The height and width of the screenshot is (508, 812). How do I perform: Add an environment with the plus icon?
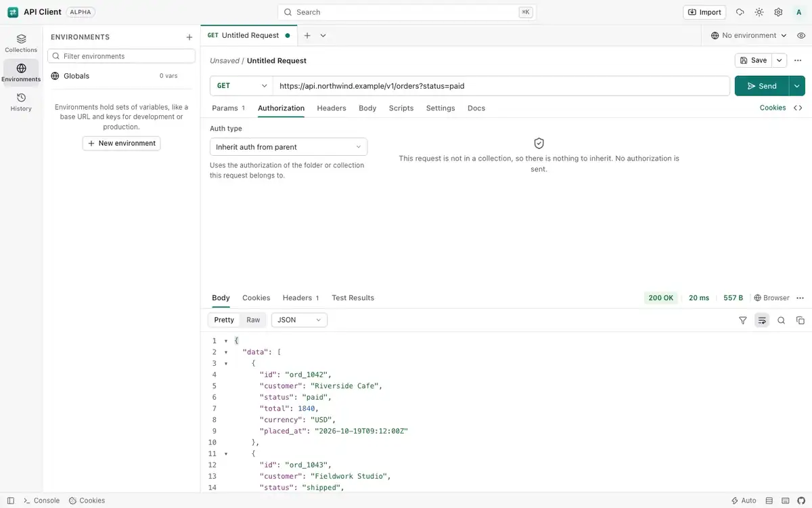[189, 37]
